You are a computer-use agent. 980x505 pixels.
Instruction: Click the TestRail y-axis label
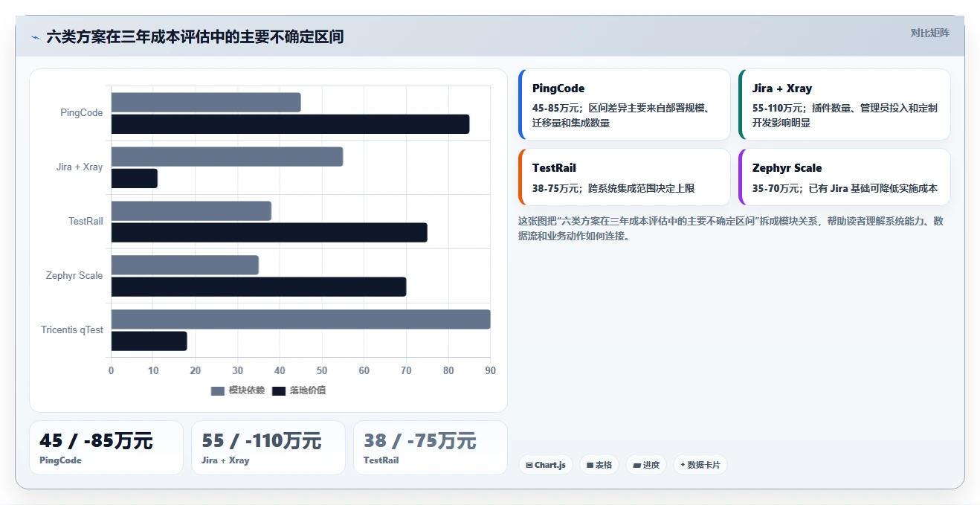point(86,222)
